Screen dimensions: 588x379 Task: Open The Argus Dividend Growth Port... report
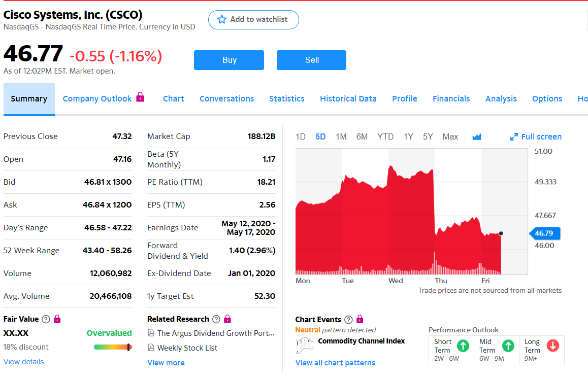point(216,333)
